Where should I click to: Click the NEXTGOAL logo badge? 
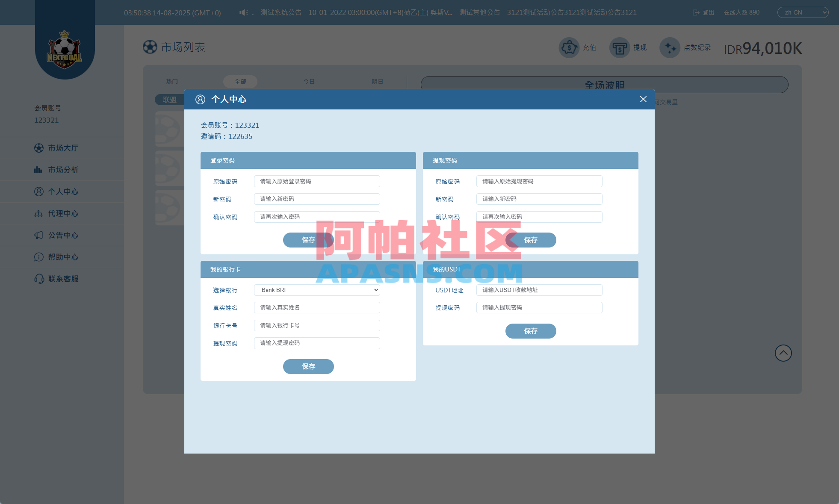[x=64, y=49]
